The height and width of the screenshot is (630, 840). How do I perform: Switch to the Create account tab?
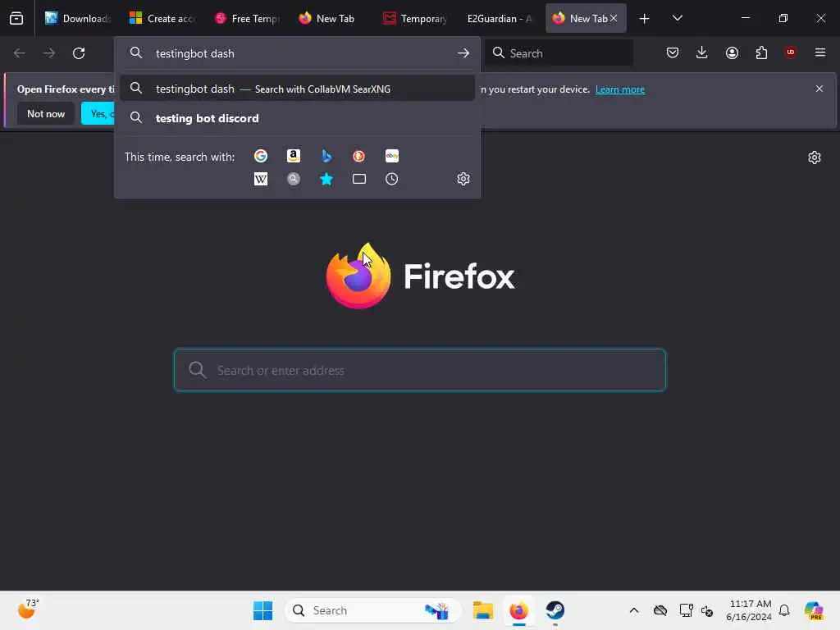pyautogui.click(x=162, y=18)
